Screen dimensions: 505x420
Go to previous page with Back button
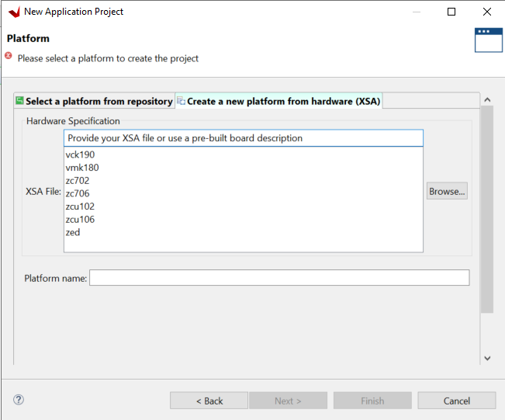point(209,401)
